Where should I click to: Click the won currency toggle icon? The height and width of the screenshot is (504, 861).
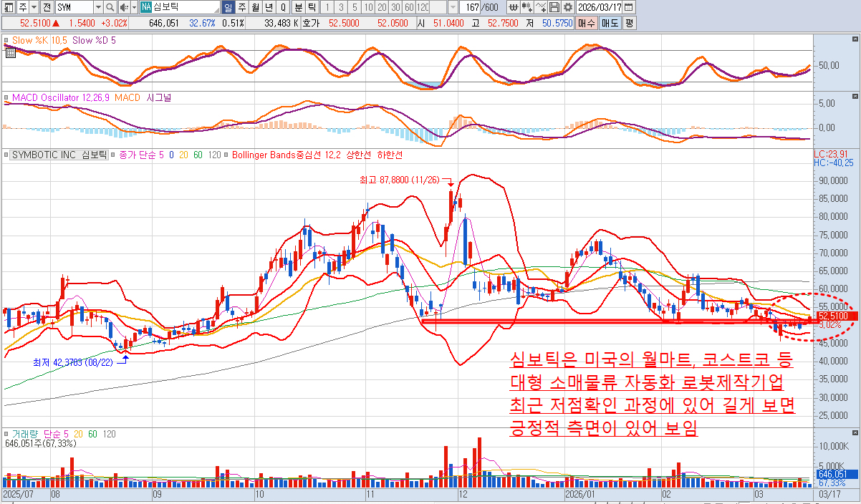514,7
